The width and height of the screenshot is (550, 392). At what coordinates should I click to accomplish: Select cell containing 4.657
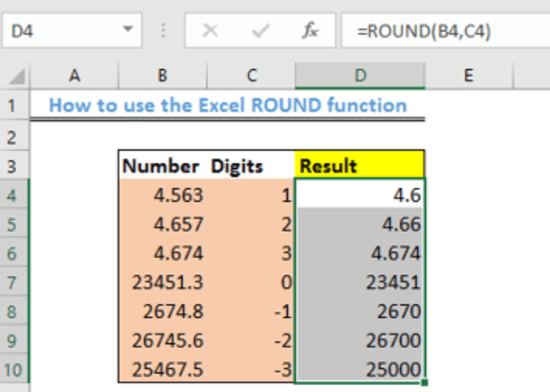pos(162,224)
